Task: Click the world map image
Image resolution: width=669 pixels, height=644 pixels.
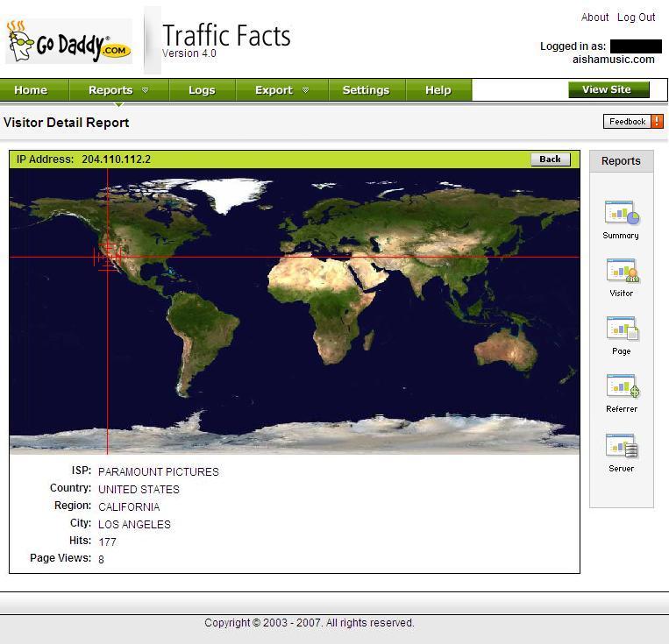Action: coord(295,311)
